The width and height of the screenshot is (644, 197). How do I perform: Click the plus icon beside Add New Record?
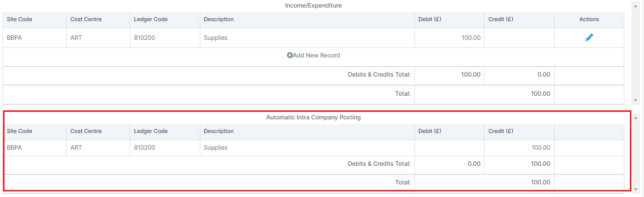coord(290,55)
